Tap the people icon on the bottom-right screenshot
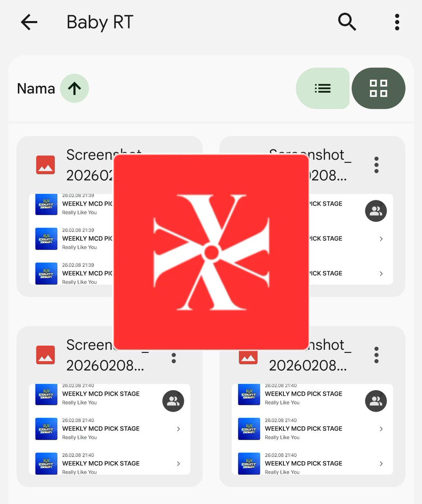This screenshot has height=504, width=422. click(375, 401)
